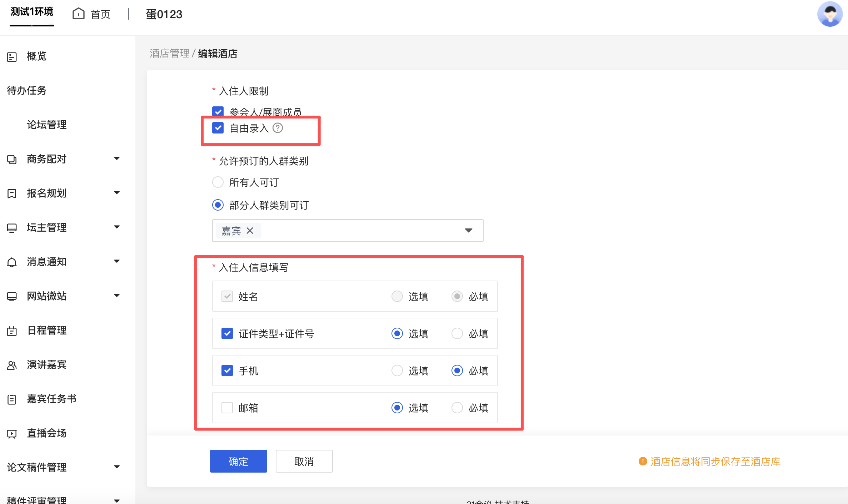This screenshot has width=848, height=504.
Task: Click the 概览 overview sidebar icon
Action: click(x=12, y=56)
